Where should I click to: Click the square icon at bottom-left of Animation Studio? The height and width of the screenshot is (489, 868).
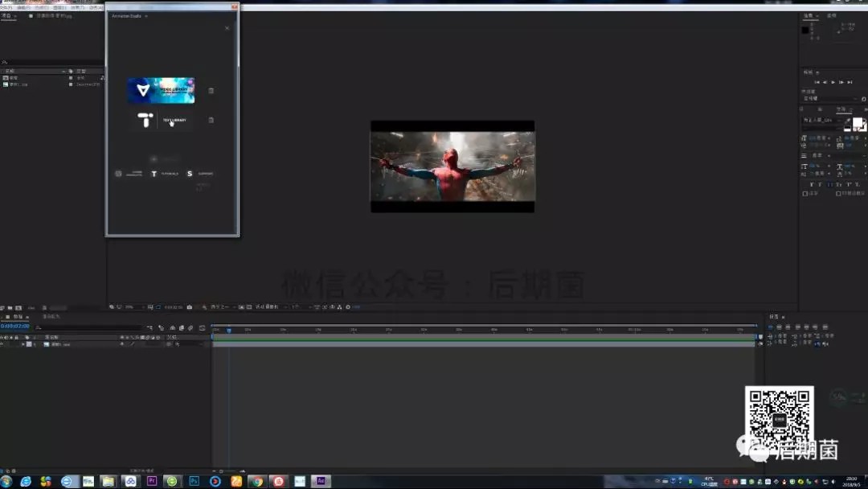(x=118, y=174)
